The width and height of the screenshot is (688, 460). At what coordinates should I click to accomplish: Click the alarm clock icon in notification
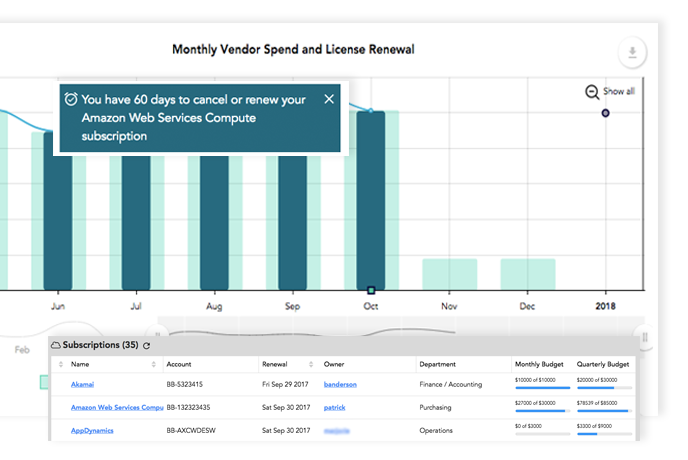pyautogui.click(x=71, y=99)
